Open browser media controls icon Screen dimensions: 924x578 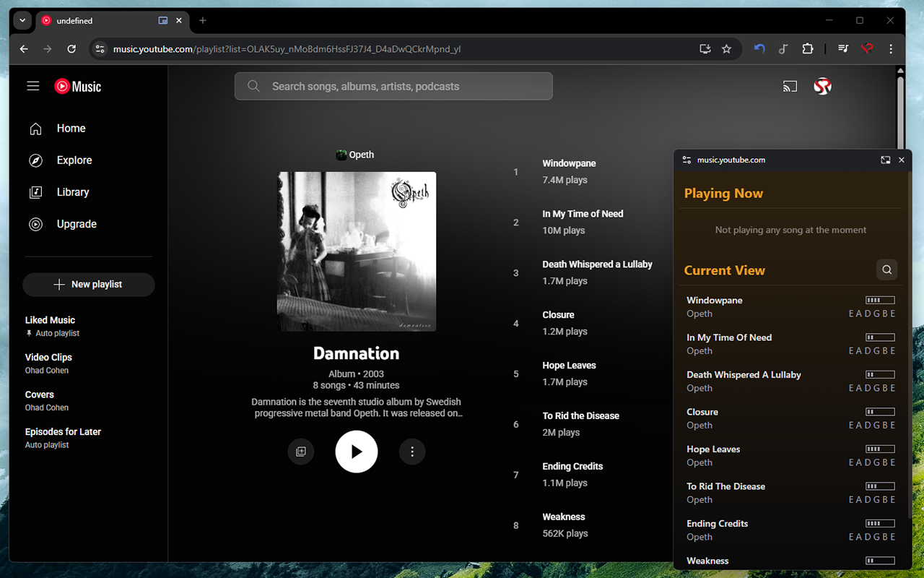tap(843, 49)
